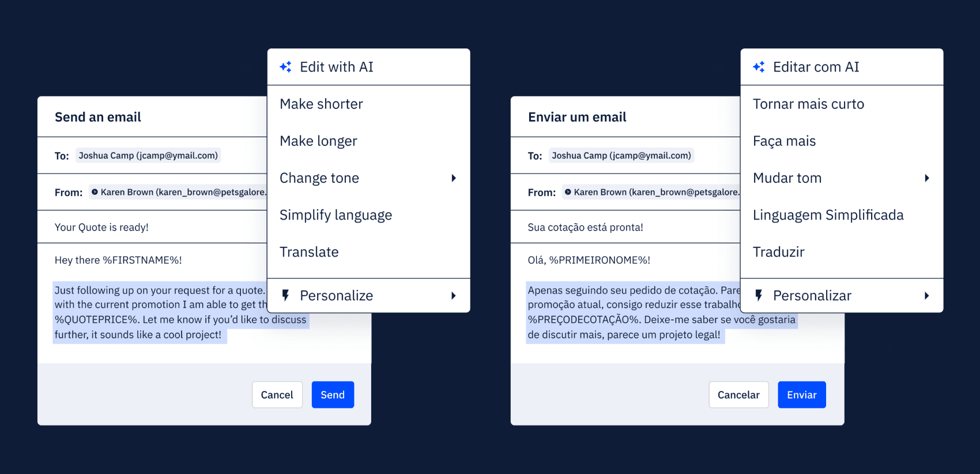
Task: Expand the Change tone submenu arrow
Action: tap(454, 178)
